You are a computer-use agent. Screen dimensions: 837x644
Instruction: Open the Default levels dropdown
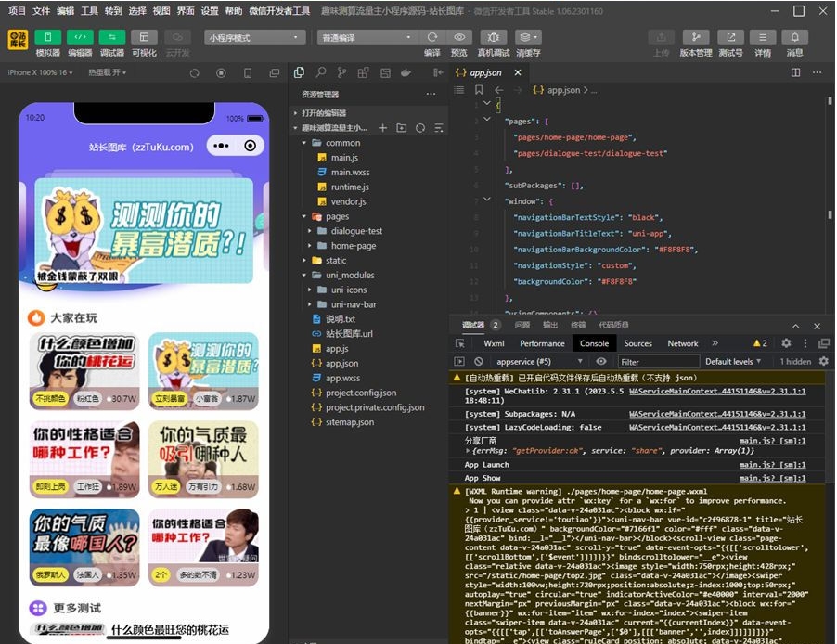[733, 362]
